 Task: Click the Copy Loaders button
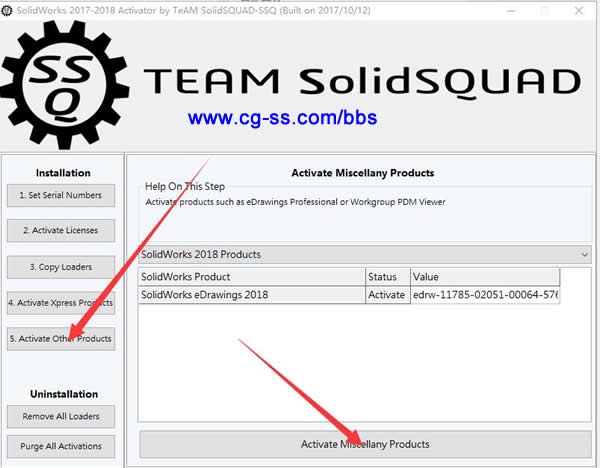(62, 266)
